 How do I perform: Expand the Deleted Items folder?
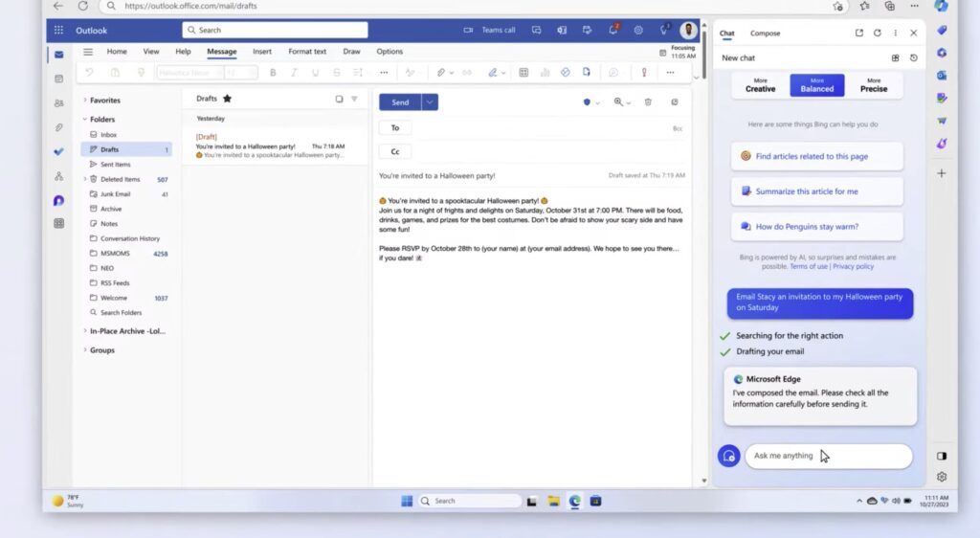click(x=85, y=179)
